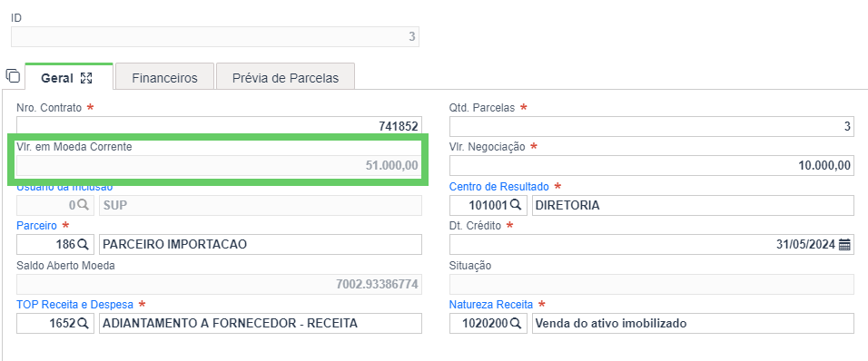Click magnifier in Usuário da Inclusão field

tap(83, 205)
